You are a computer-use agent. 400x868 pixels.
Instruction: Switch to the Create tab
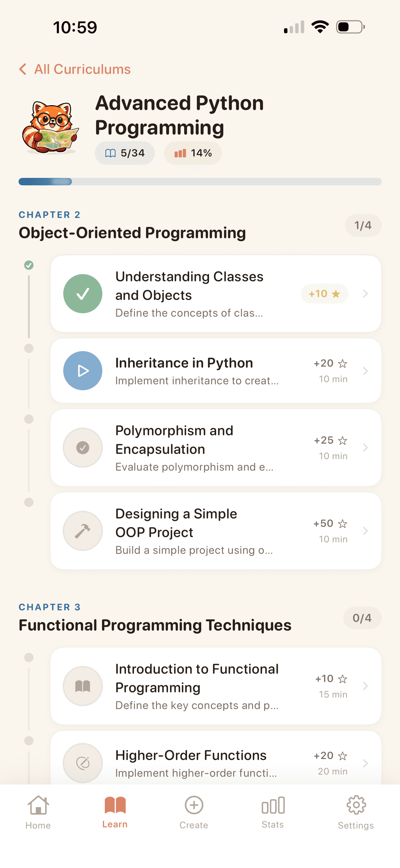[x=193, y=812]
